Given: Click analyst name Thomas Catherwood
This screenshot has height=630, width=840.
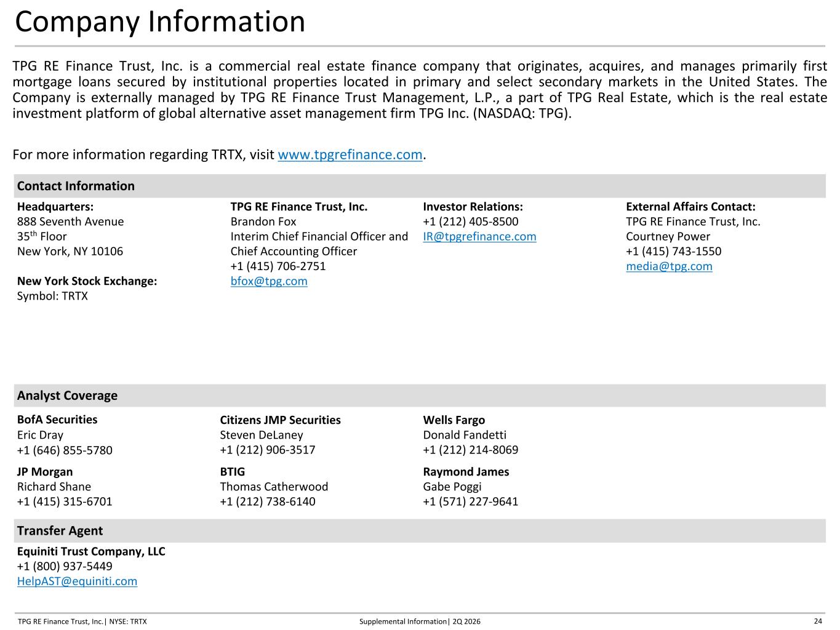Looking at the screenshot, I should (274, 487).
